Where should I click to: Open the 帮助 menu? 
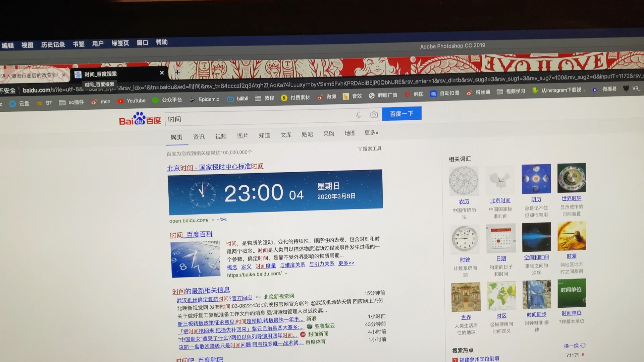pos(162,42)
